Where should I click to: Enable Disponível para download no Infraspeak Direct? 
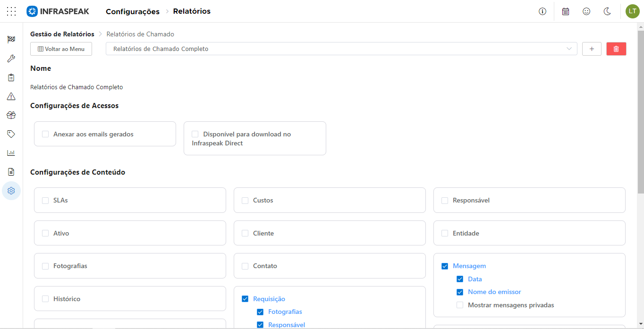pos(195,134)
